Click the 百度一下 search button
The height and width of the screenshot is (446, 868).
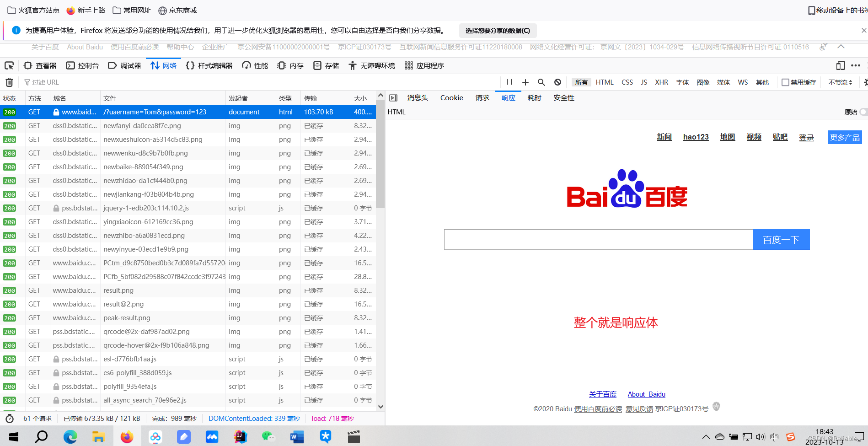pyautogui.click(x=781, y=240)
